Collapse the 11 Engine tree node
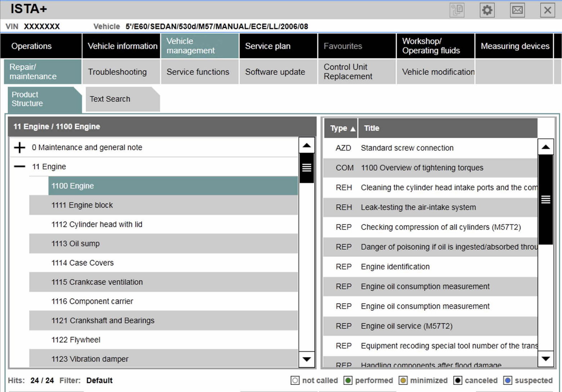562x392 pixels. click(x=19, y=167)
